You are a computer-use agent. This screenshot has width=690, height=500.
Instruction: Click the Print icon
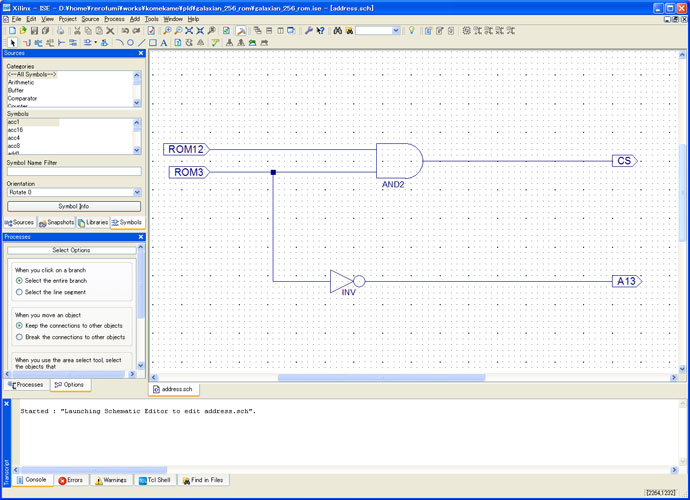coord(60,30)
